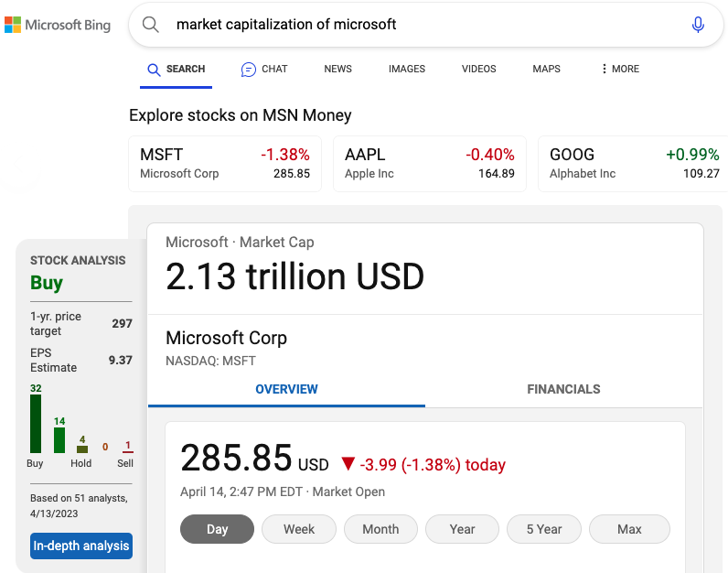The height and width of the screenshot is (573, 728).
Task: Click the search magnifier icon in search box
Action: (150, 24)
